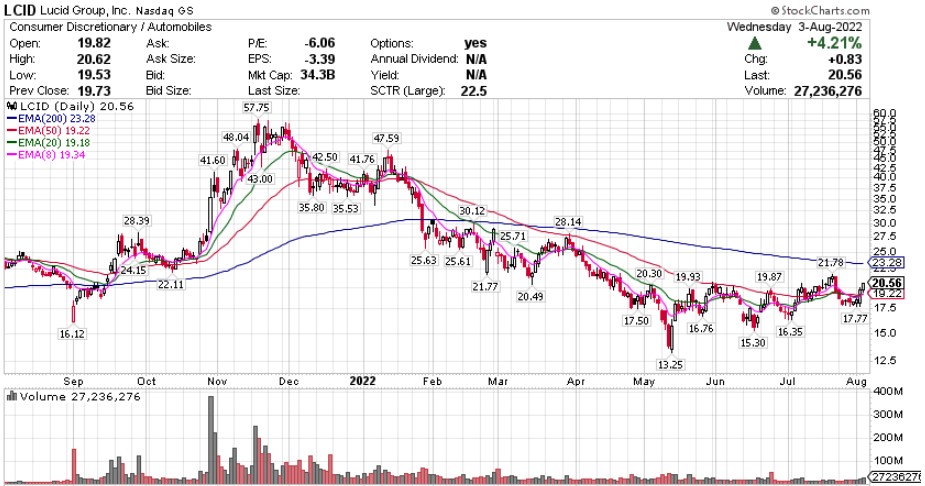Click the Options value yes
Viewport: 925px width, 486px height.
click(x=475, y=43)
